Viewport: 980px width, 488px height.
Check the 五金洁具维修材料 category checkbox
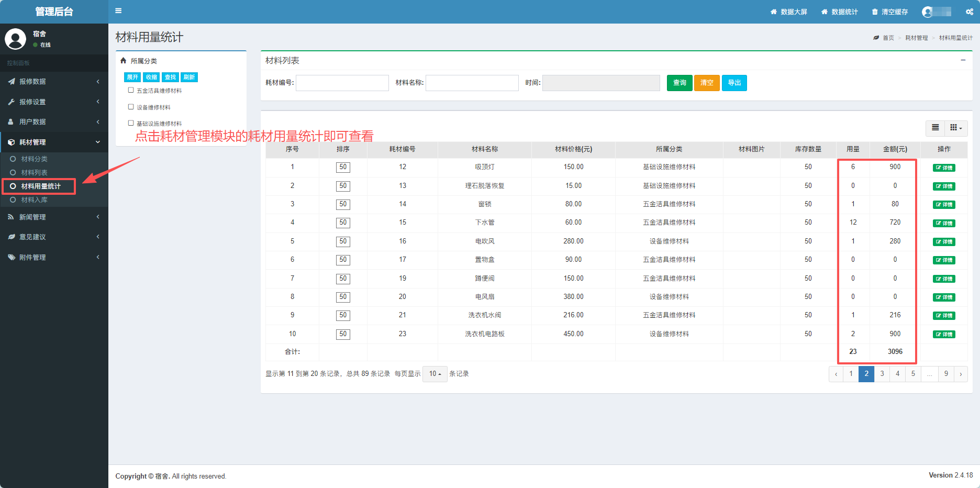click(131, 90)
